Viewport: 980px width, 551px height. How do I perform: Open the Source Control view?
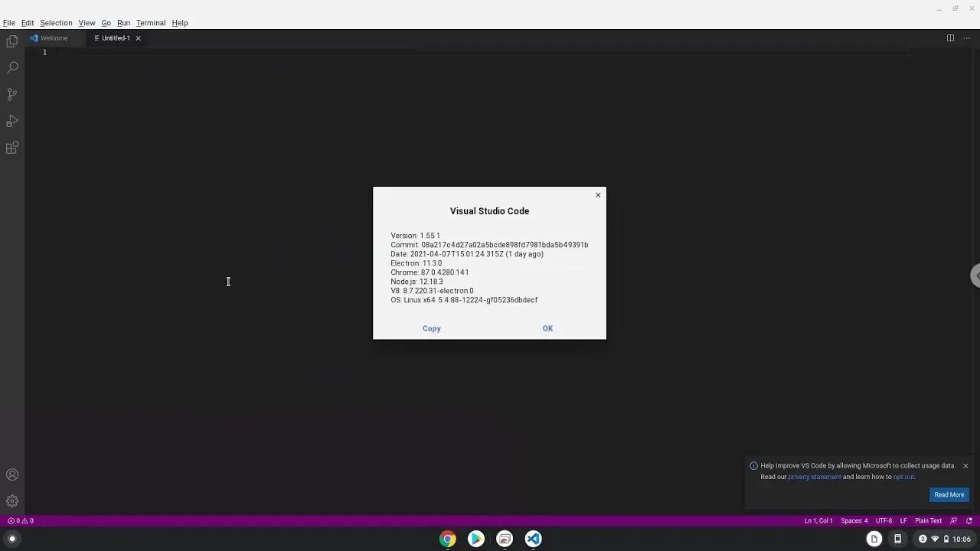[x=11, y=93]
